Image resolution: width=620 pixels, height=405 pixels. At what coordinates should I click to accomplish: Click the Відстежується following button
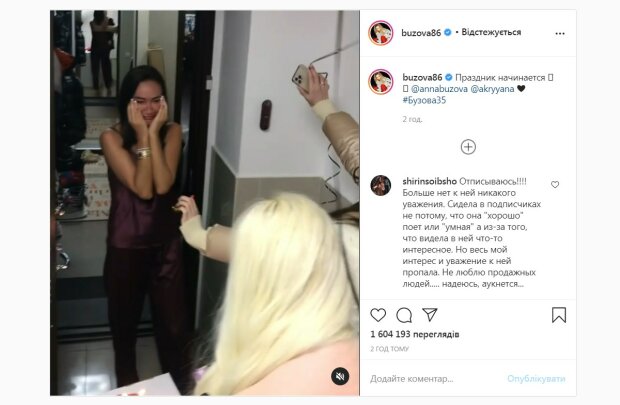[491, 32]
